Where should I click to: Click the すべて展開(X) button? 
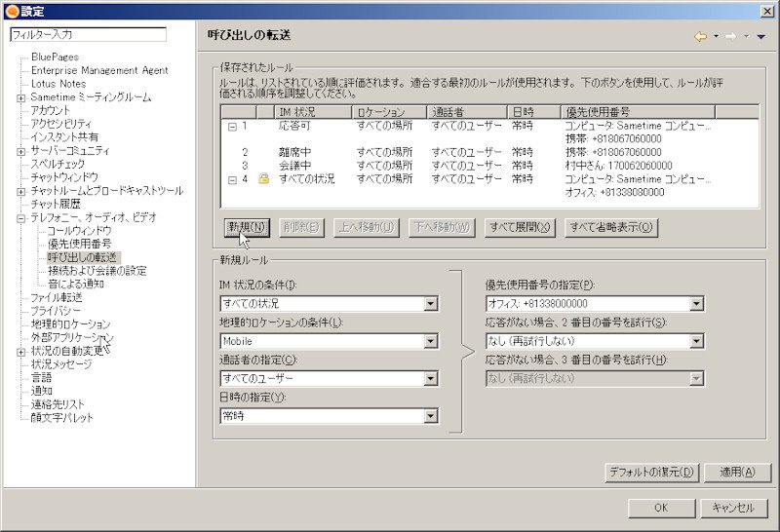(x=520, y=228)
